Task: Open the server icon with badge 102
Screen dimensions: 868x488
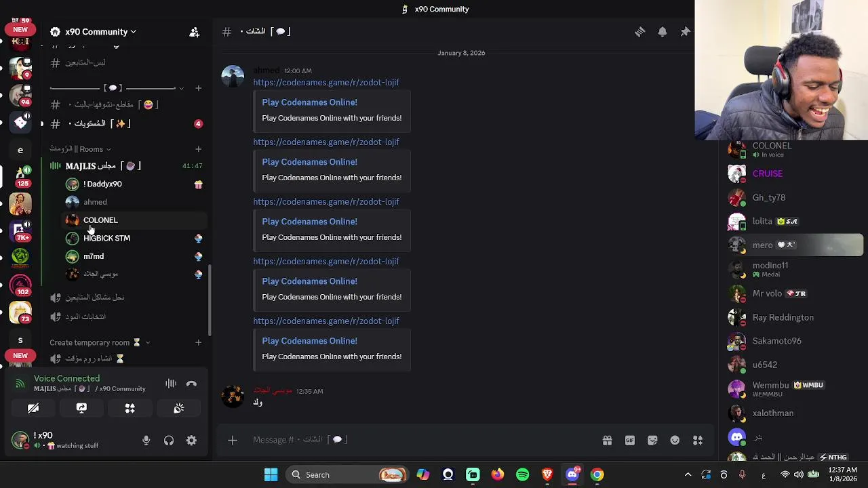Action: [x=20, y=284]
